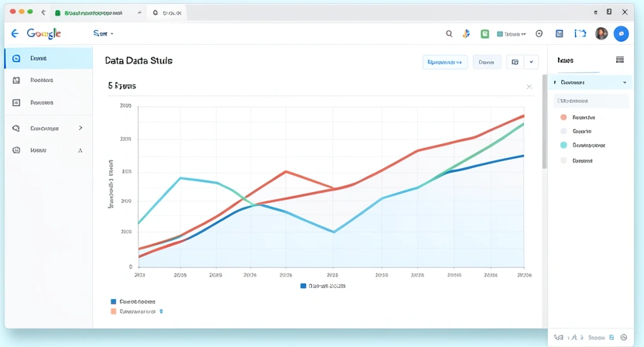Click the view layout icon beside the grey button
The height and width of the screenshot is (347, 644).
coord(514,62)
